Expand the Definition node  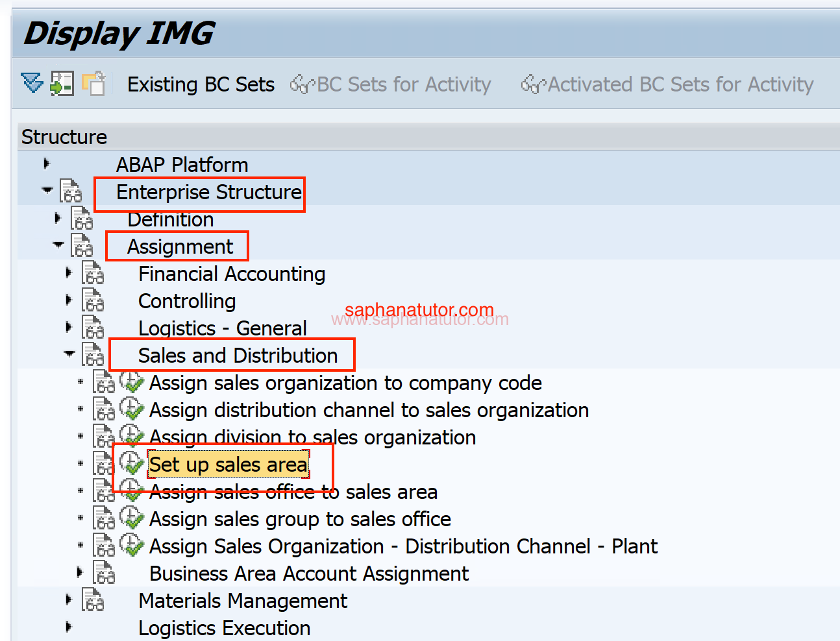[x=58, y=218]
